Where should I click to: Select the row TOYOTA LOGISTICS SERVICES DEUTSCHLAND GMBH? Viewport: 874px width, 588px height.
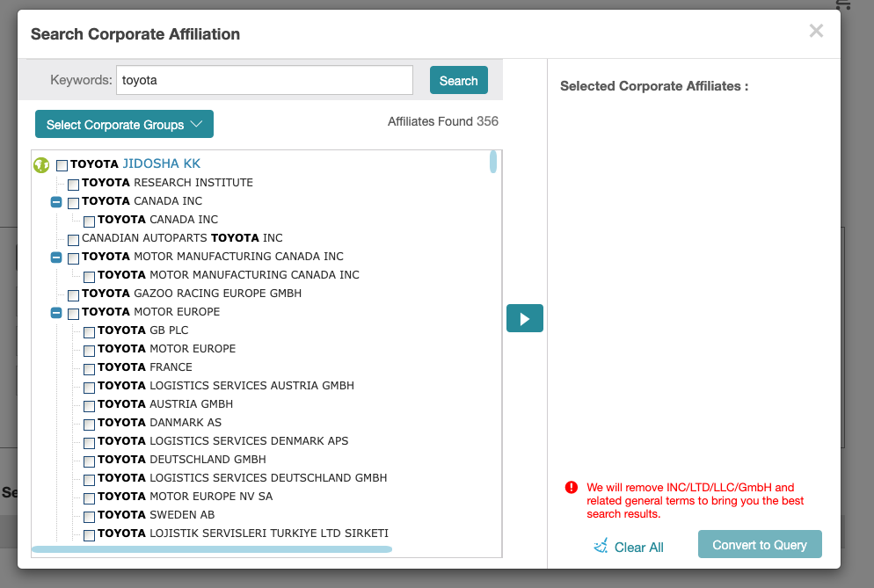[243, 477]
